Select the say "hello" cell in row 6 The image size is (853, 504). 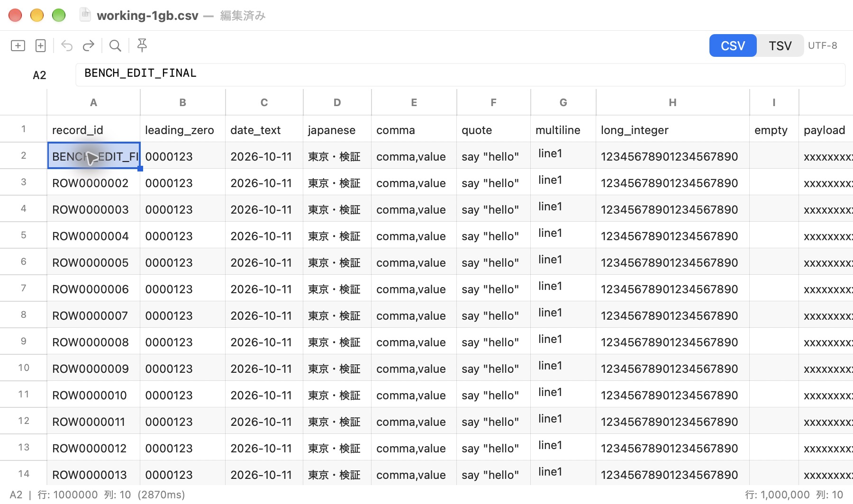click(x=493, y=262)
